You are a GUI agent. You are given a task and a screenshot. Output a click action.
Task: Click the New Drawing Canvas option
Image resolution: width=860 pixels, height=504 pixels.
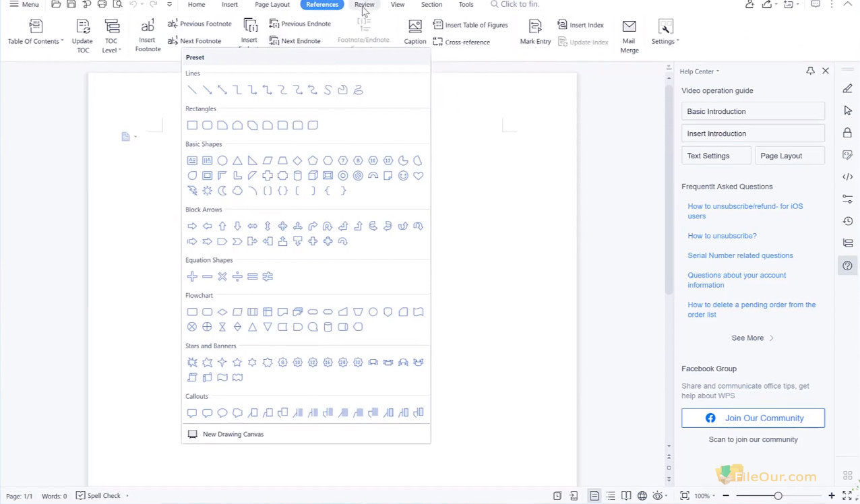pos(233,434)
